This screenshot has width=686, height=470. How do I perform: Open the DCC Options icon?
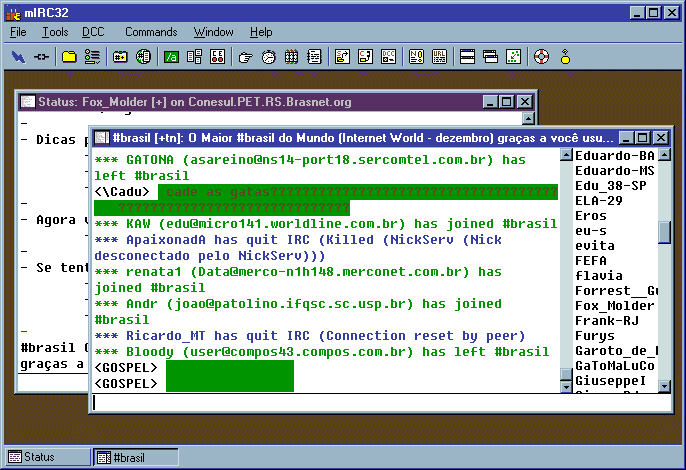[388, 57]
